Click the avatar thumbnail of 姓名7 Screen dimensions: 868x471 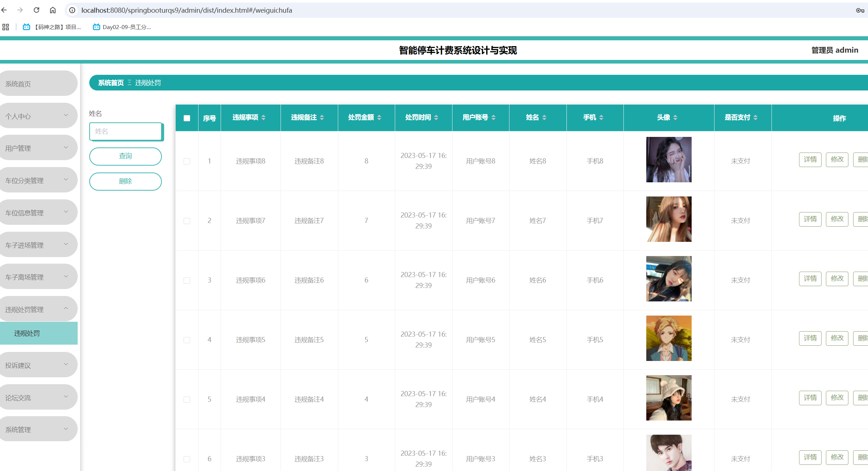669,219
